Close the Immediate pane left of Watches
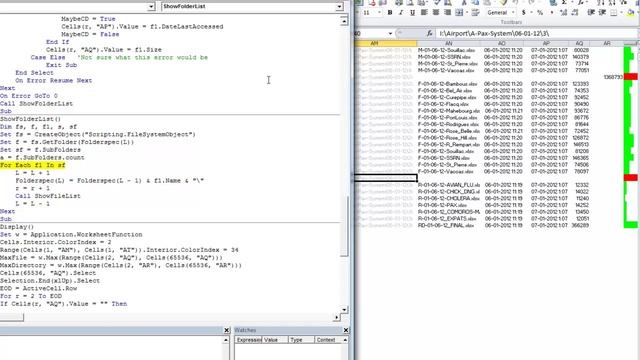 (x=227, y=330)
